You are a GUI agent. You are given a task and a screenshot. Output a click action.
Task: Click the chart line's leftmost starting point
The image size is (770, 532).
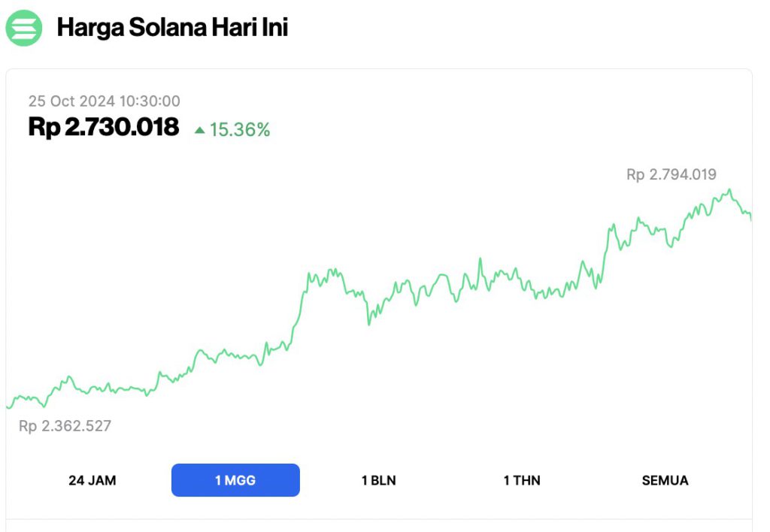8,407
